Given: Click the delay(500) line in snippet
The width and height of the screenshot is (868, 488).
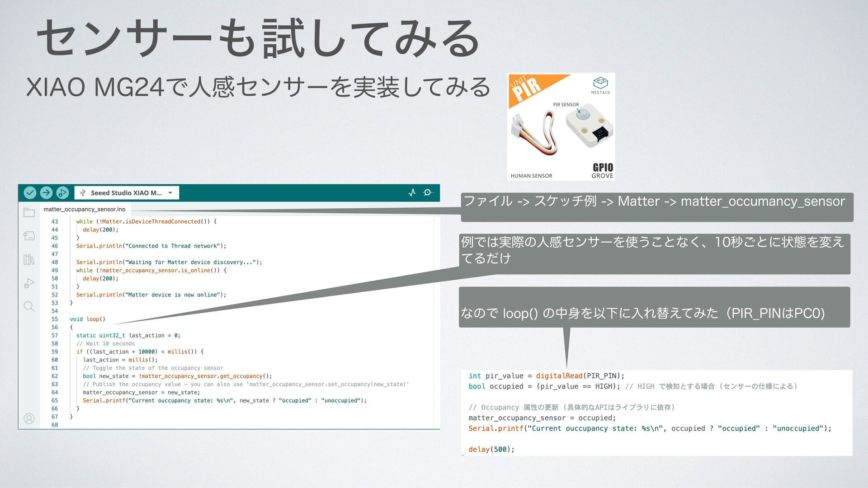Looking at the screenshot, I should [491, 450].
